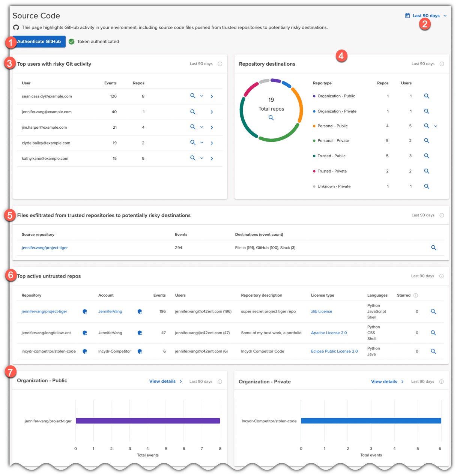Click magnifier icon for sean.cassidy@example.com row
This screenshot has height=476, width=457.
click(x=192, y=96)
